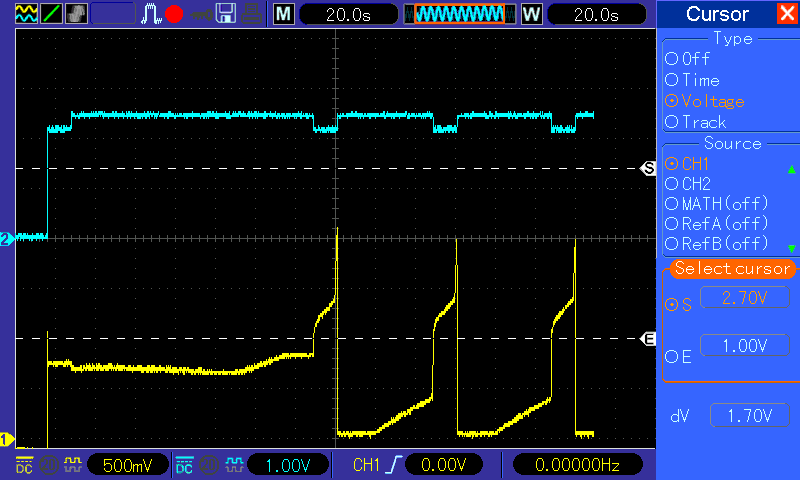The height and width of the screenshot is (480, 800).
Task: Choose Track cursor type
Action: [695, 122]
